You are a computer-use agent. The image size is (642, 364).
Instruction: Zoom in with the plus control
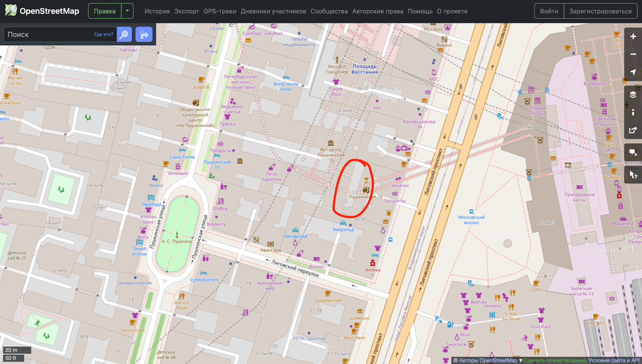(x=633, y=36)
